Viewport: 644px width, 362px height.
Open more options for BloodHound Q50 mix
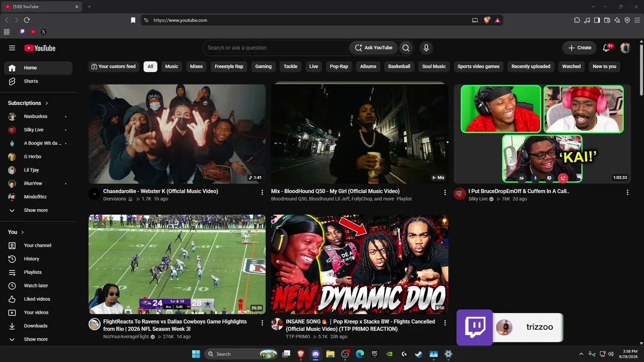[445, 192]
